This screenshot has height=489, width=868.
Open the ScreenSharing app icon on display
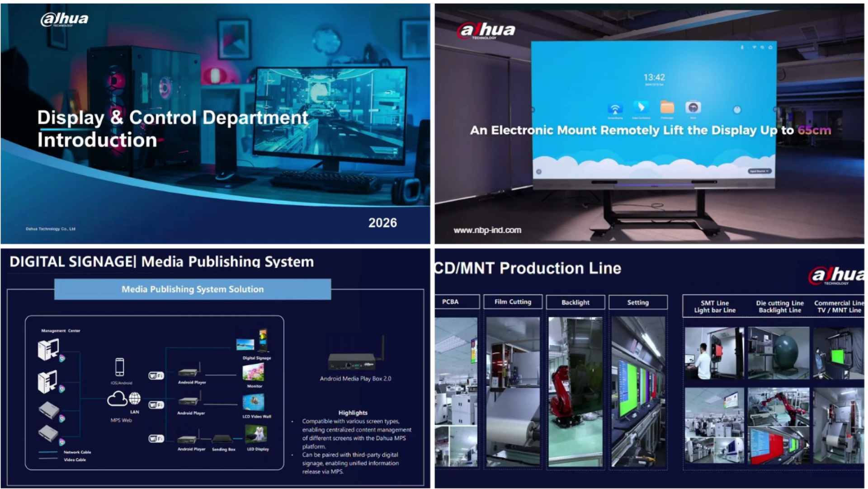615,108
